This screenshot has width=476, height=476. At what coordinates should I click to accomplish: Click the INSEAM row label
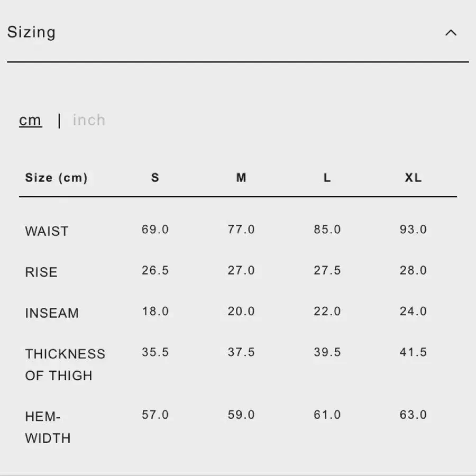point(52,313)
